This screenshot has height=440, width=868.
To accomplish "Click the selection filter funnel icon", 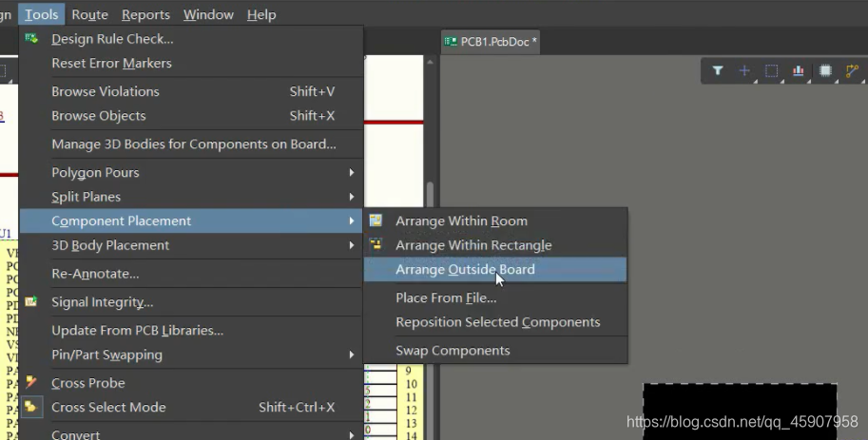I will 718,70.
